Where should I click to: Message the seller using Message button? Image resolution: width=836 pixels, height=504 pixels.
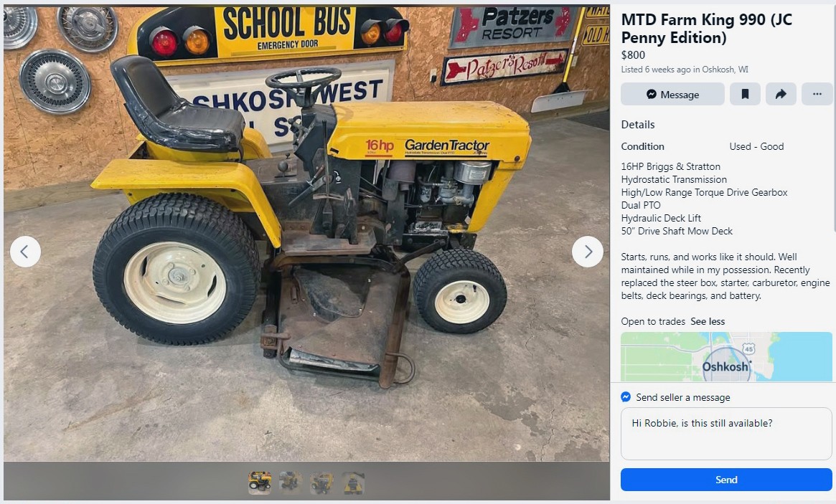coord(672,95)
